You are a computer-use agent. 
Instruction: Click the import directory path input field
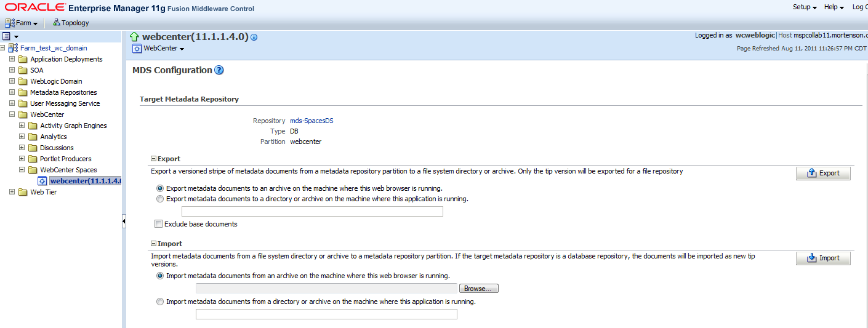point(326,314)
